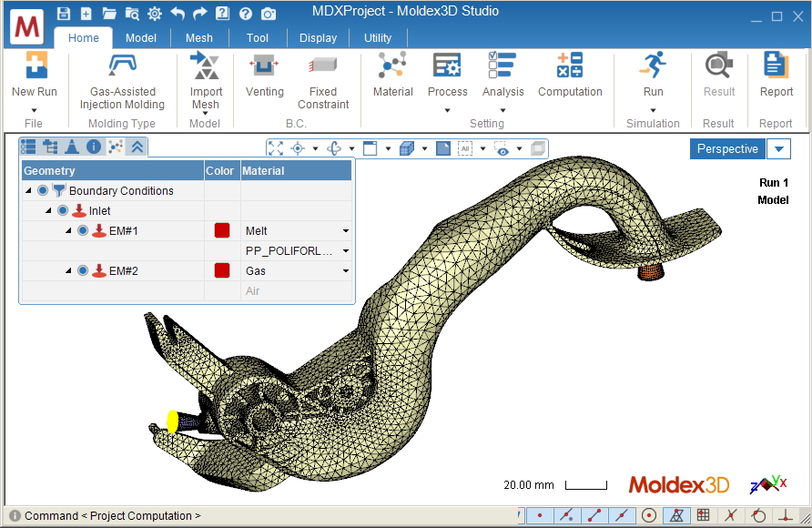Click the cone-shaped panel tab icon

tap(72, 147)
